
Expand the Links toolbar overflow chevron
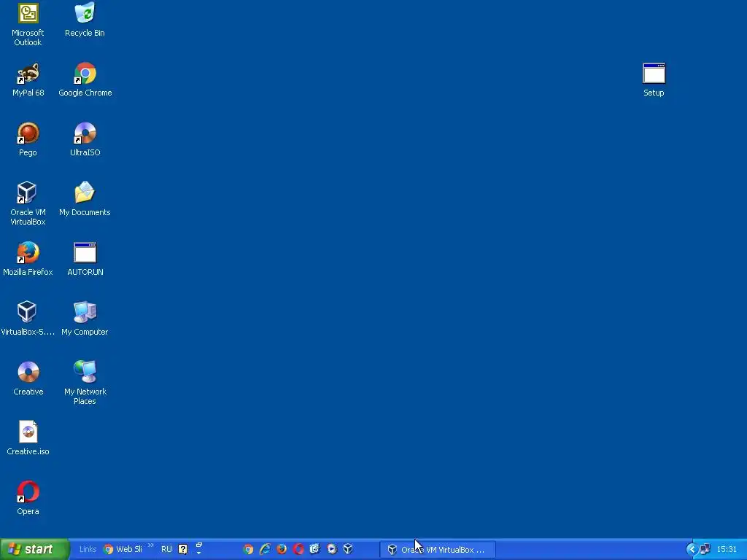pos(151,545)
